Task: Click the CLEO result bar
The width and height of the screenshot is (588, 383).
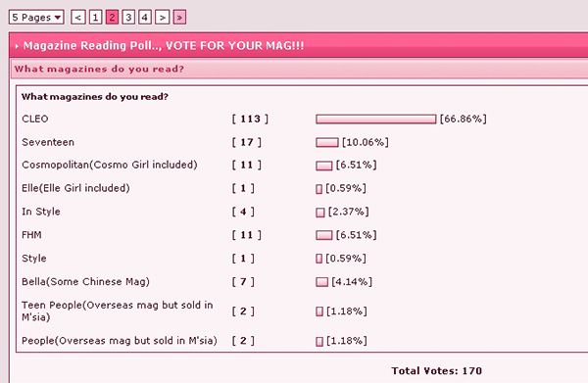Action: tap(375, 120)
